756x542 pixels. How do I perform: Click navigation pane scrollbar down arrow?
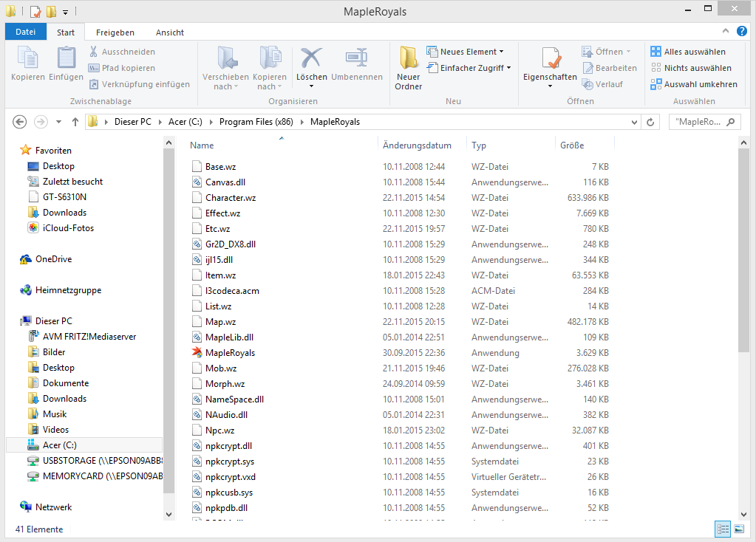coord(168,514)
